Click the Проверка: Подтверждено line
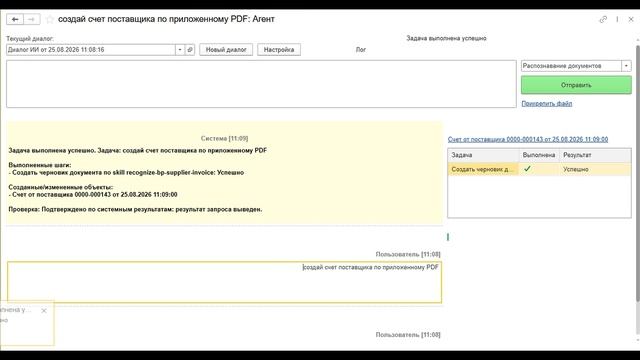The height and width of the screenshot is (360, 640). pyautogui.click(x=135, y=209)
